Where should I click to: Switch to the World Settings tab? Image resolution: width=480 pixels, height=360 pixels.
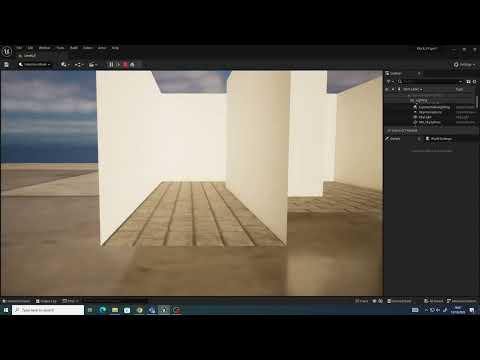coord(439,139)
